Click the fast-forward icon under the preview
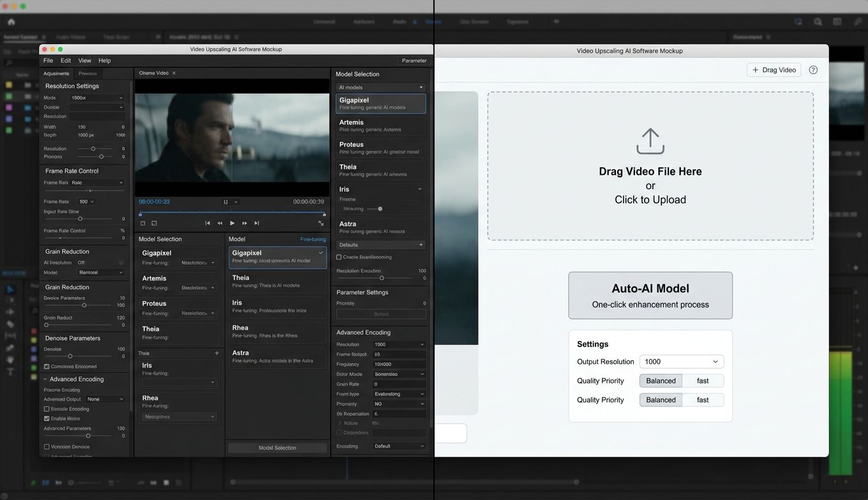This screenshot has height=500, width=868. tap(244, 223)
